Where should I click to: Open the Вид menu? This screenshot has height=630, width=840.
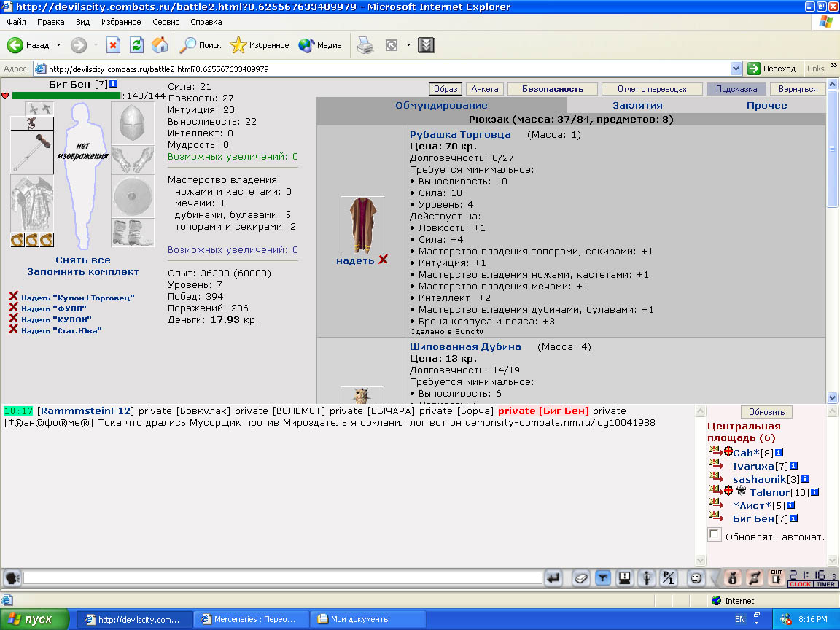(82, 22)
